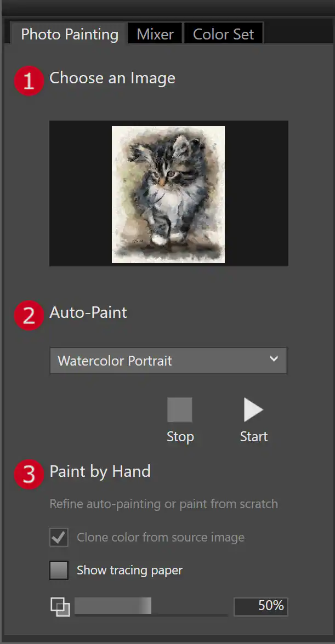Click the tracing paper opacity icon

pos(60,606)
